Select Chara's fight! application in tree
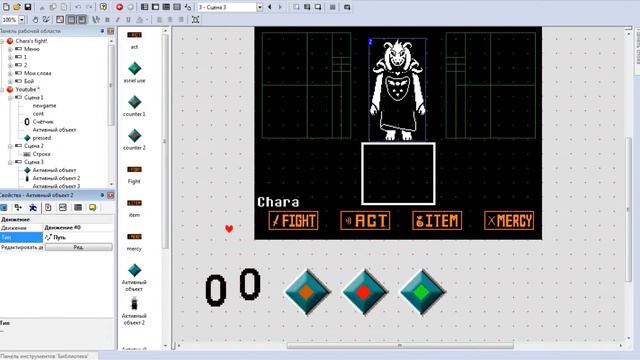This screenshot has width=640, height=360. pyautogui.click(x=31, y=41)
